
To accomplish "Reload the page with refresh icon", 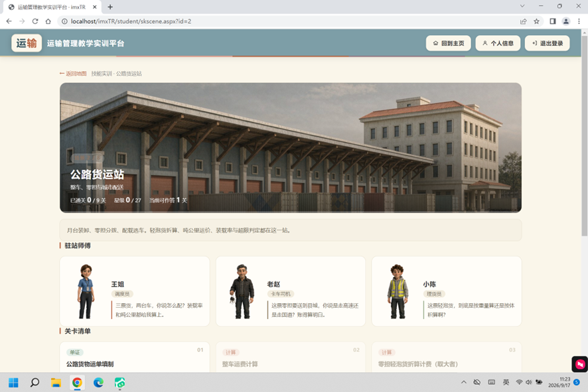I will (35, 21).
